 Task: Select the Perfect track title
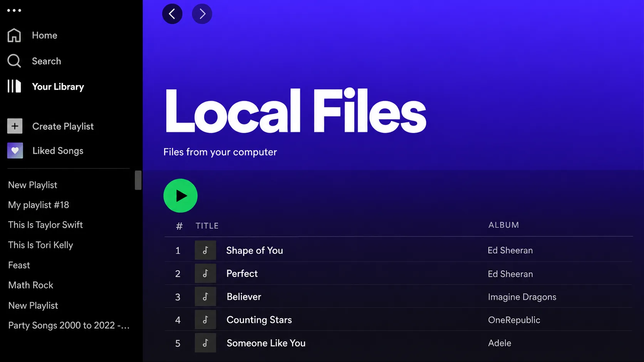click(242, 274)
